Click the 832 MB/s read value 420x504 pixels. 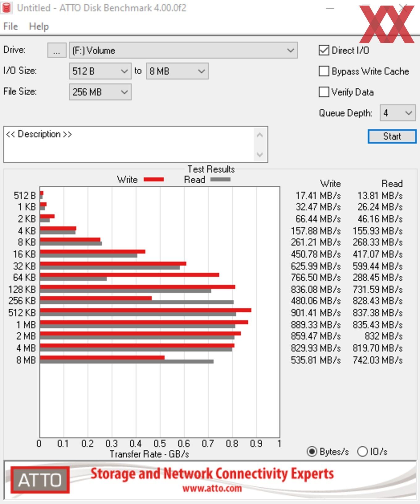coord(384,336)
